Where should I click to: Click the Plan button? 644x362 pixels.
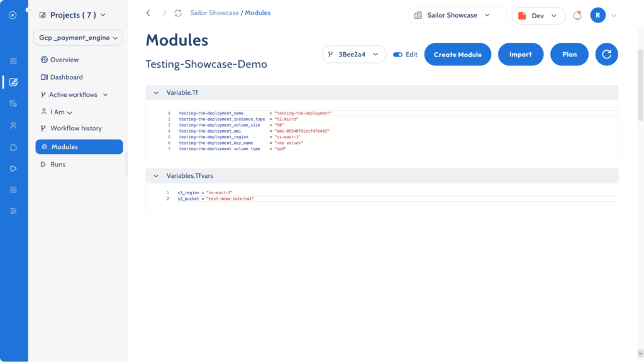point(569,54)
